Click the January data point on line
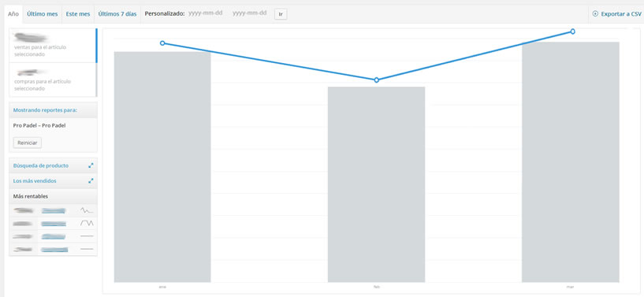The width and height of the screenshot is (644, 297). coord(162,43)
